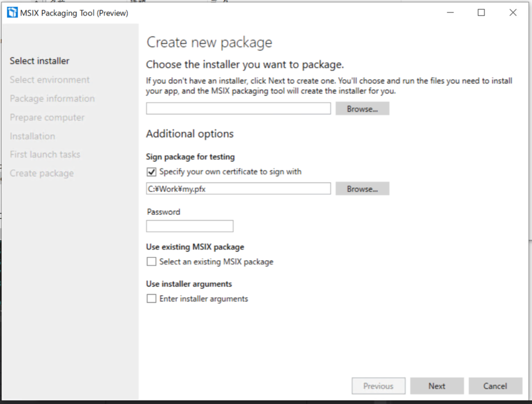Image resolution: width=532 pixels, height=404 pixels.
Task: Click the Use existing MSIX package label
Action: tap(195, 247)
